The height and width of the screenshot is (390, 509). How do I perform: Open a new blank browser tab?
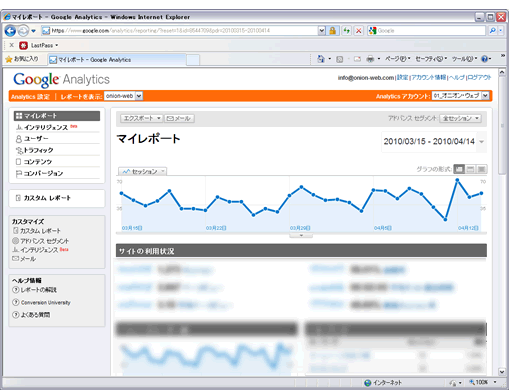(193, 60)
